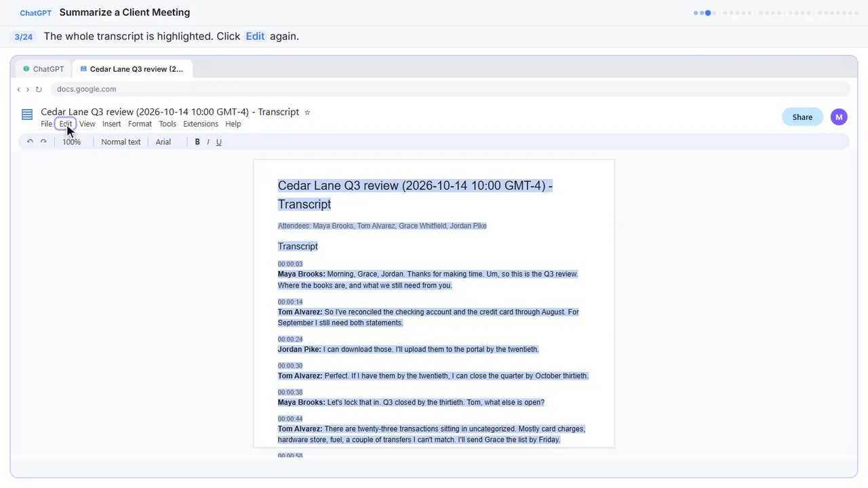Image resolution: width=868 pixels, height=488 pixels.
Task: Select the Cedar Lane Q3 review tab
Action: pyautogui.click(x=132, y=69)
